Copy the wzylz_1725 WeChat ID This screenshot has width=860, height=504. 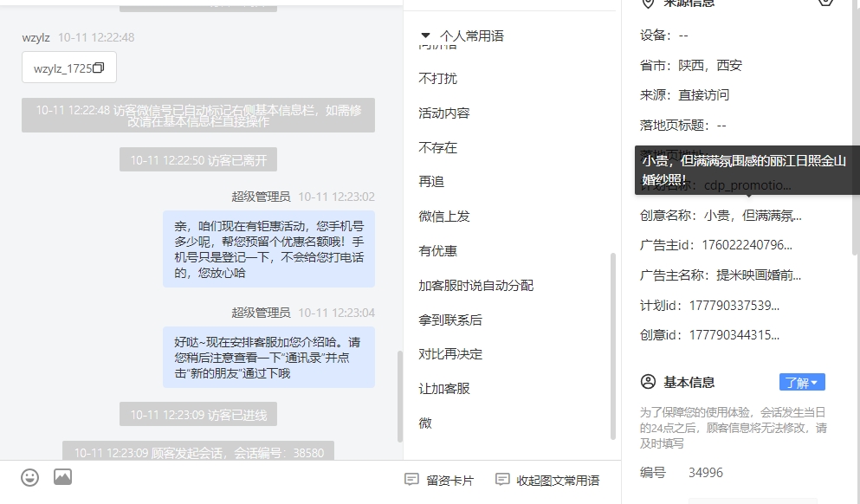(x=99, y=68)
